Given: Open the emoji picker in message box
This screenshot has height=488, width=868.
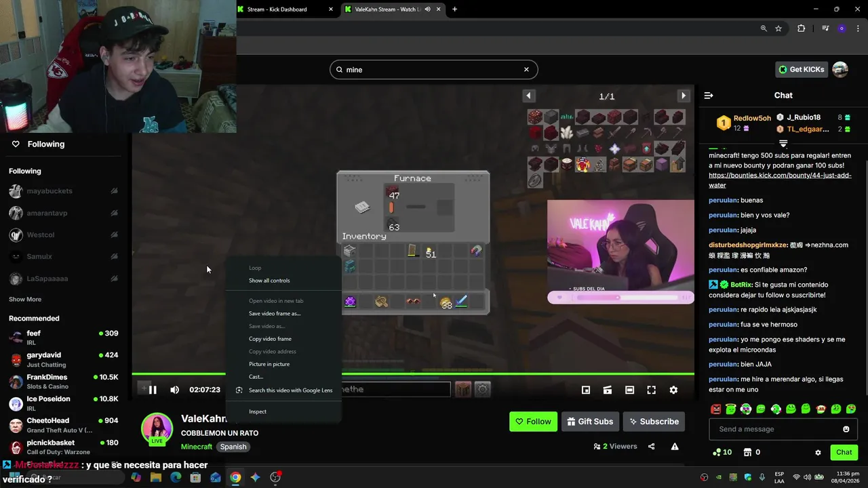Looking at the screenshot, I should pos(846,429).
